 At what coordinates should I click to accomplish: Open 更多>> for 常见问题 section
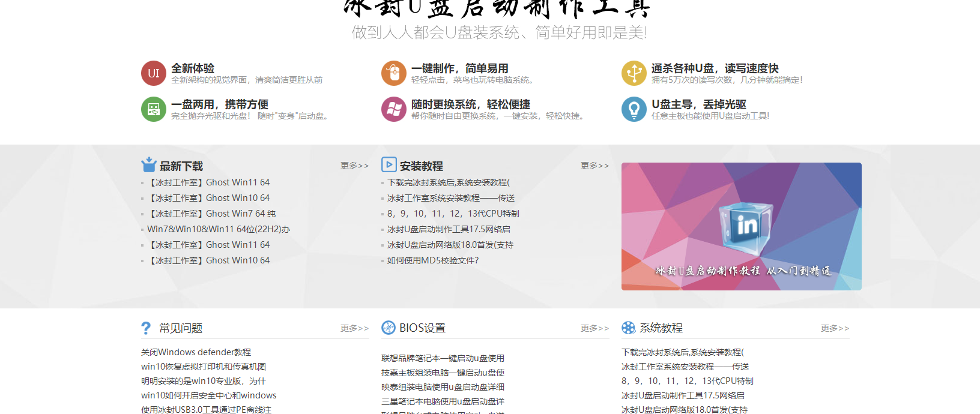click(355, 328)
